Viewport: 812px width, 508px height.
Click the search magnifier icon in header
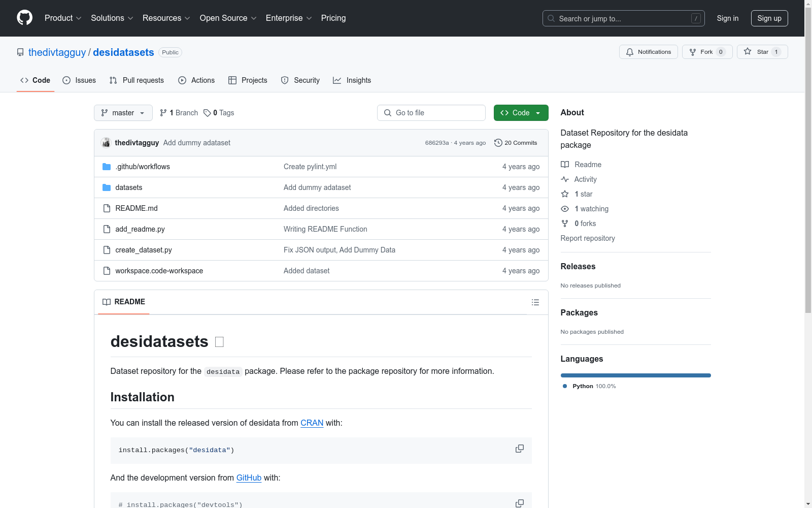[551, 18]
